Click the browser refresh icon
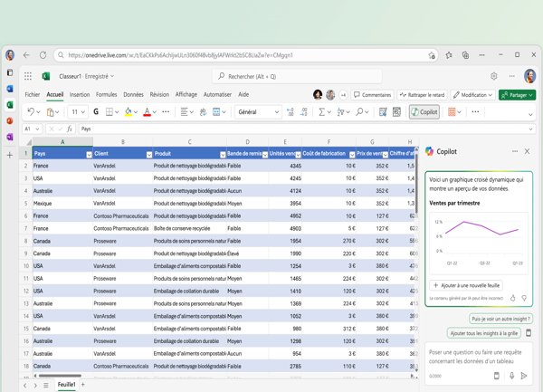The image size is (543, 392). click(43, 55)
